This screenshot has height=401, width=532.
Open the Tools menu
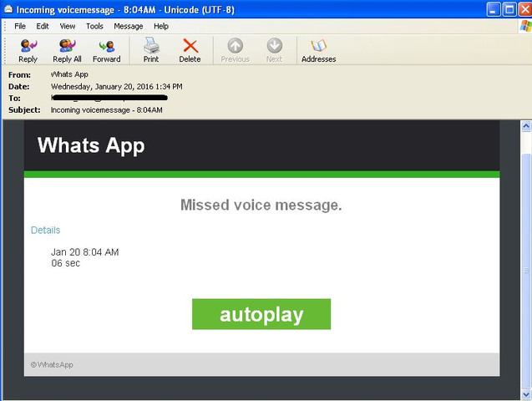[x=94, y=26]
